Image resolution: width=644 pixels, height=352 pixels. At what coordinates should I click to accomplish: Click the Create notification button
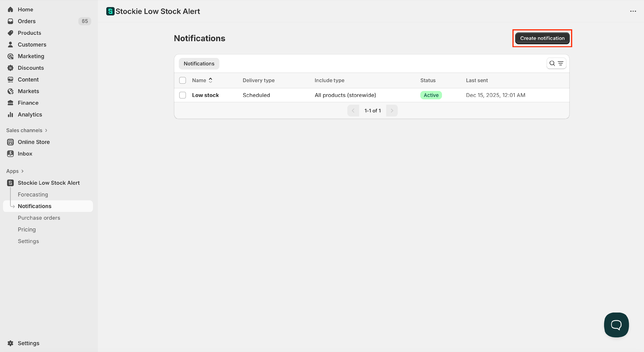click(542, 38)
